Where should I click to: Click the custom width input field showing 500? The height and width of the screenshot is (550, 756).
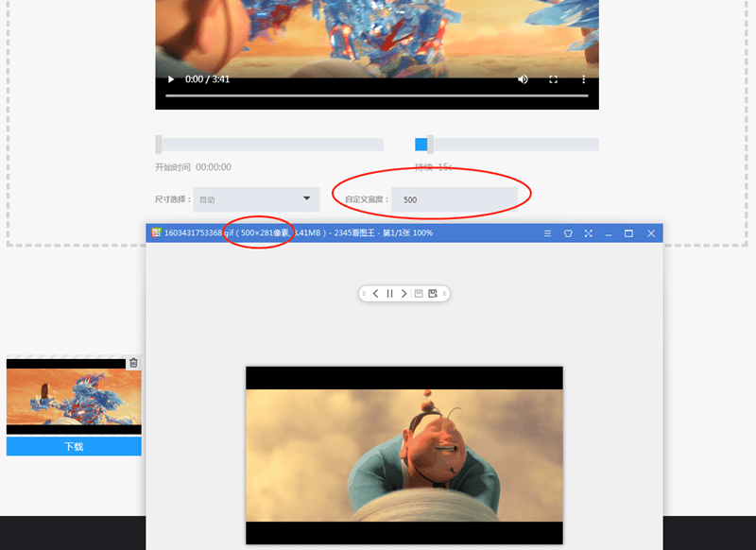[455, 199]
